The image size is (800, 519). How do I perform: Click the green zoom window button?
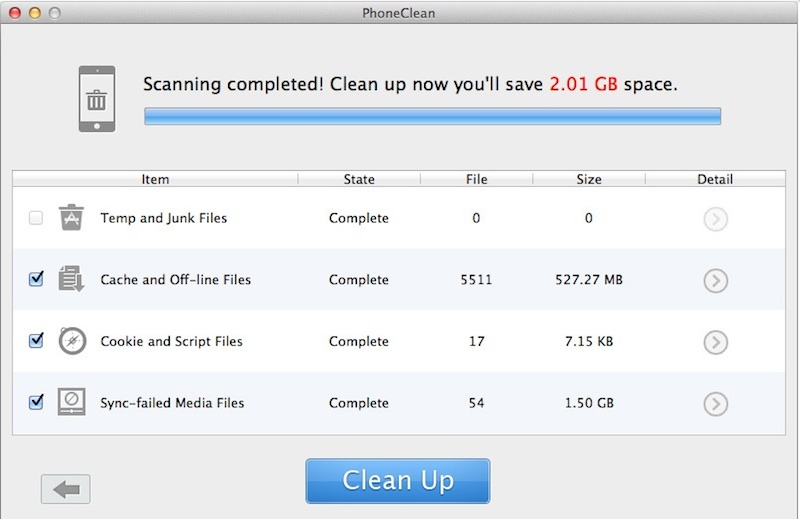(54, 14)
